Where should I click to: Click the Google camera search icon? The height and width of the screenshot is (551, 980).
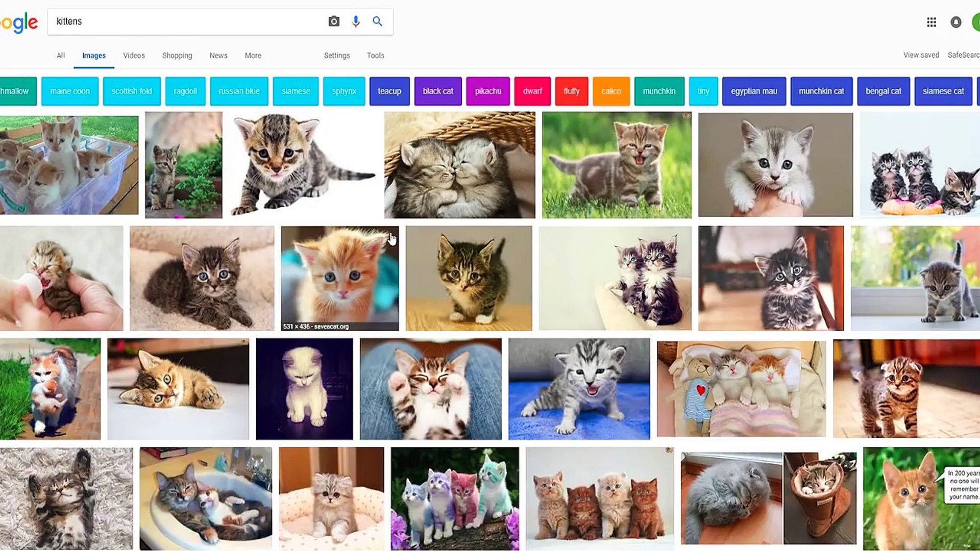[334, 21]
